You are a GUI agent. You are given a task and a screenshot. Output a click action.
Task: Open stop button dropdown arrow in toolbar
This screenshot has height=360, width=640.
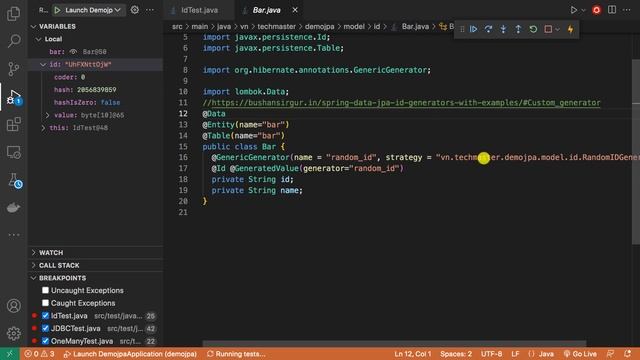tap(557, 29)
